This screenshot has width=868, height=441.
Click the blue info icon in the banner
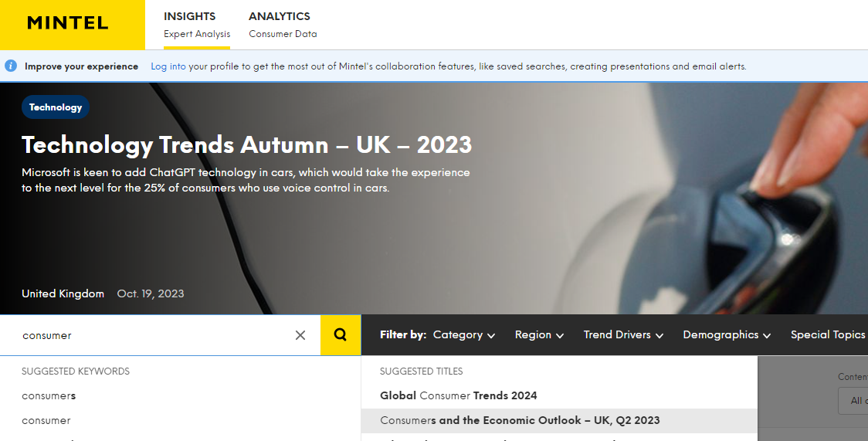[x=11, y=66]
